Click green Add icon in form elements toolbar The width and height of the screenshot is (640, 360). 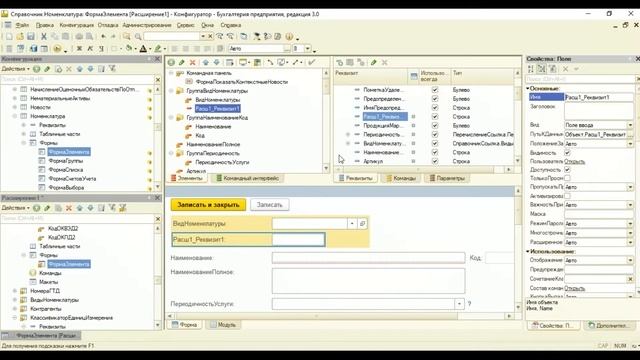coord(171,62)
